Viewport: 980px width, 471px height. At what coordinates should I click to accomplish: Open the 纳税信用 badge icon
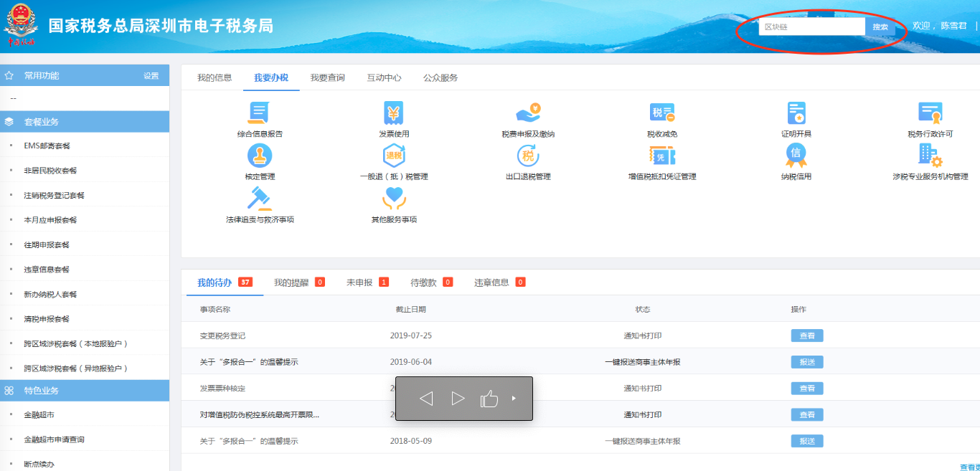[x=796, y=156]
